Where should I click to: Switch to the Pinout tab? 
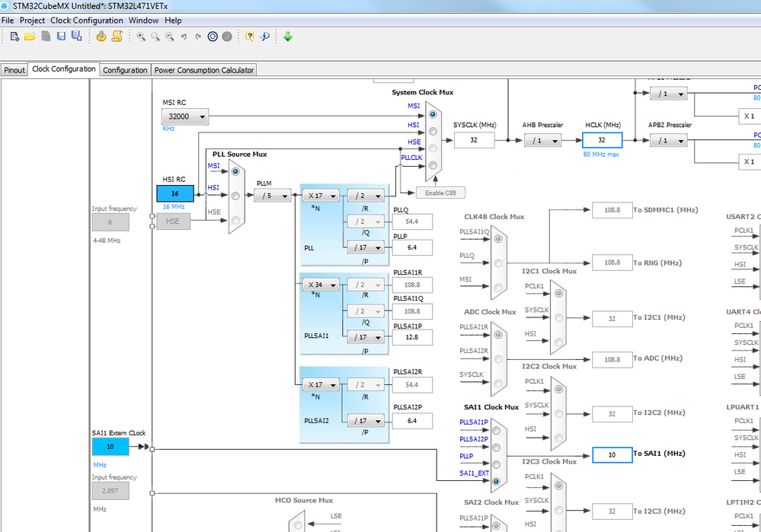[14, 70]
